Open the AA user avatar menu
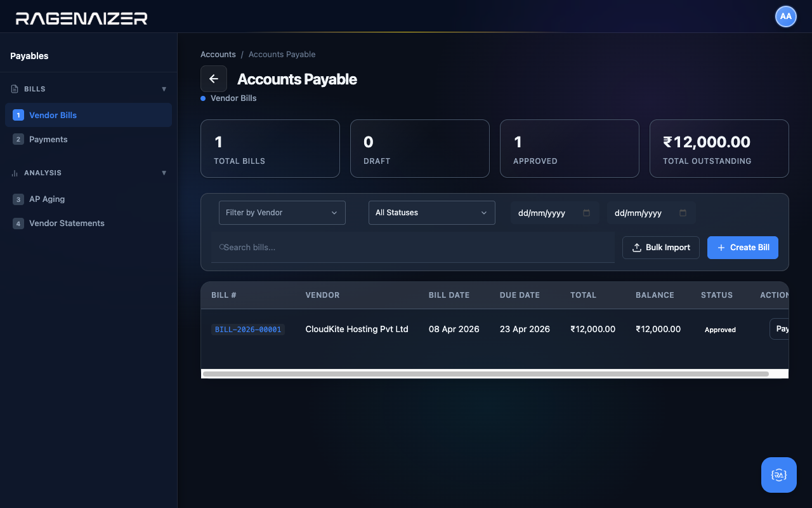 [786, 17]
